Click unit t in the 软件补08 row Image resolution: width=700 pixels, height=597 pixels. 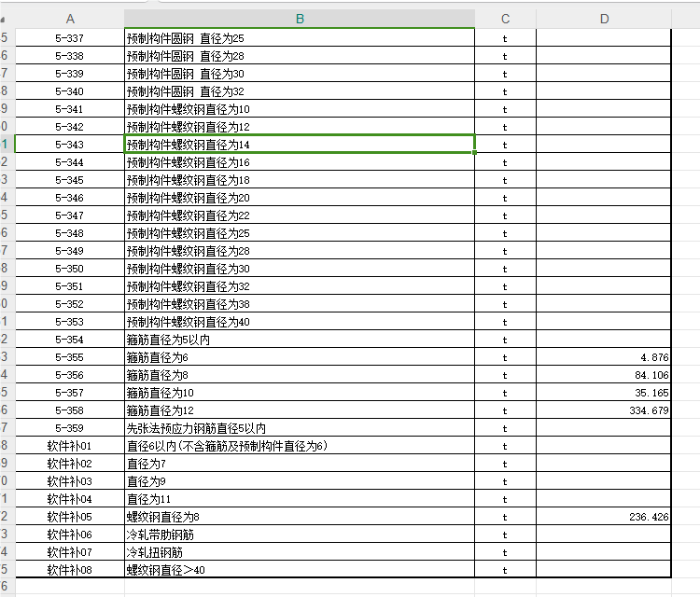505,570
